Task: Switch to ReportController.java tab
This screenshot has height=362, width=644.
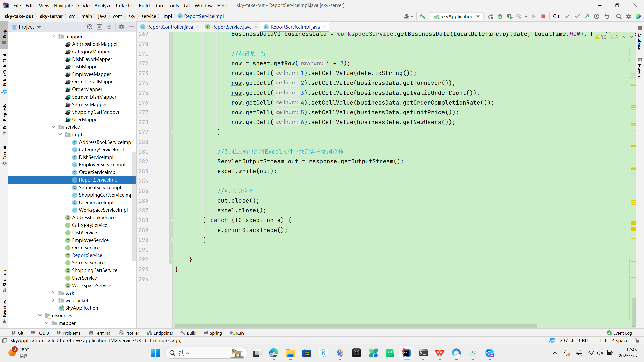Action: [170, 27]
